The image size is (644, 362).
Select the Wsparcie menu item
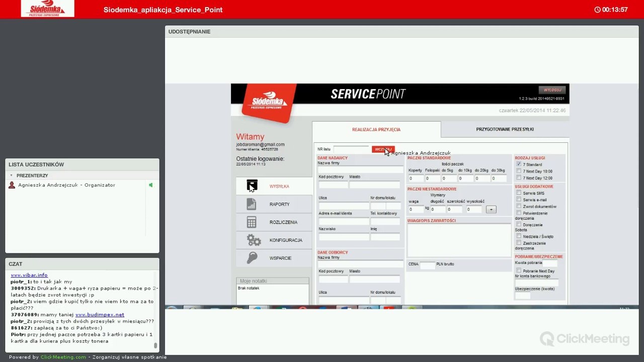tap(274, 258)
